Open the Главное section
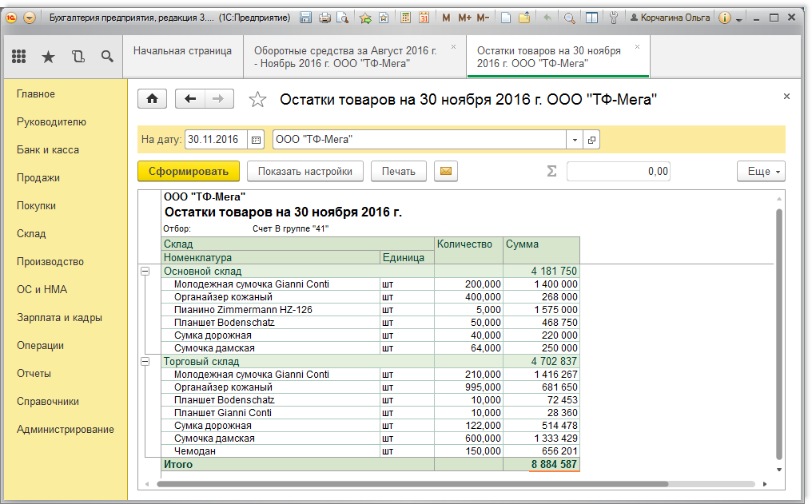The image size is (812, 504). 36,94
